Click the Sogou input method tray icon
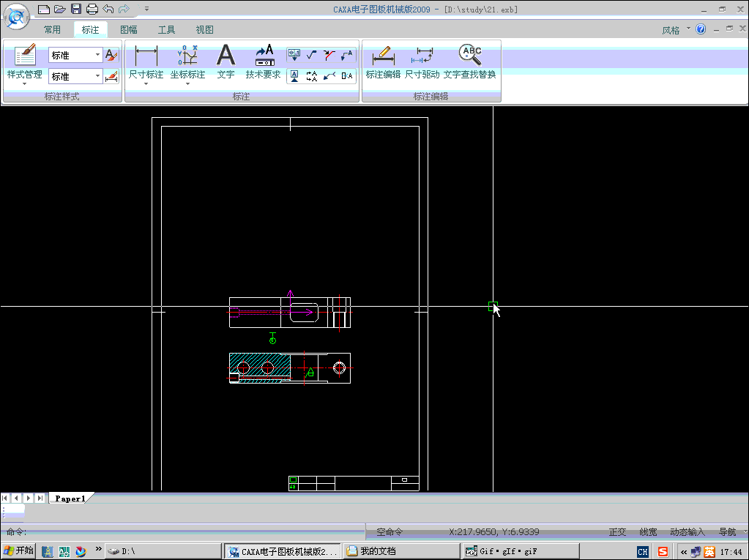The height and width of the screenshot is (560, 749). coord(663,552)
